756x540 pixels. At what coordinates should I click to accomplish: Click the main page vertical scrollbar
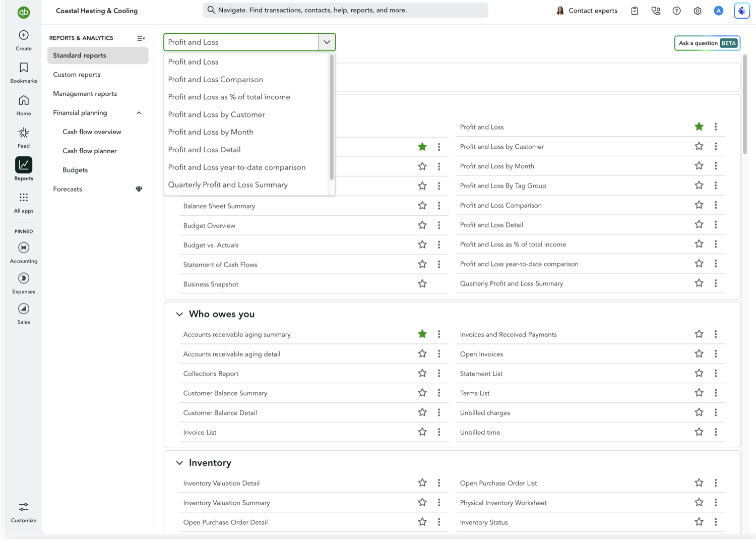pos(745,104)
